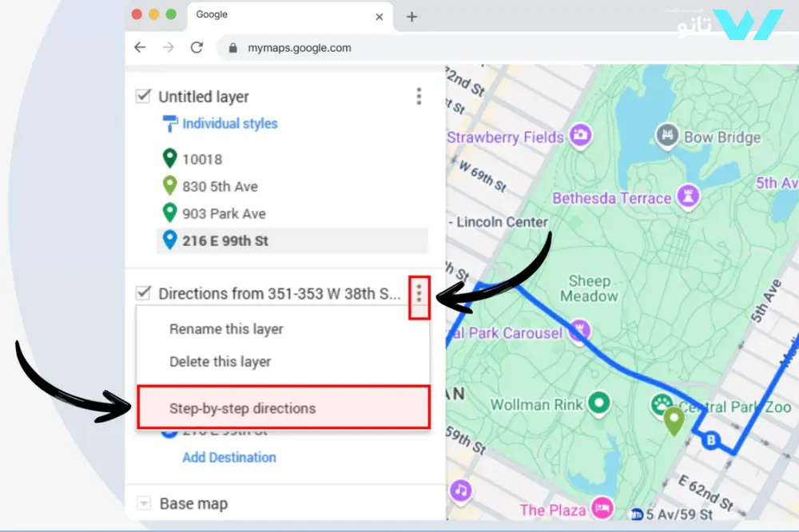The height and width of the screenshot is (532, 799).
Task: Reload the page with the refresh button
Action: click(197, 48)
